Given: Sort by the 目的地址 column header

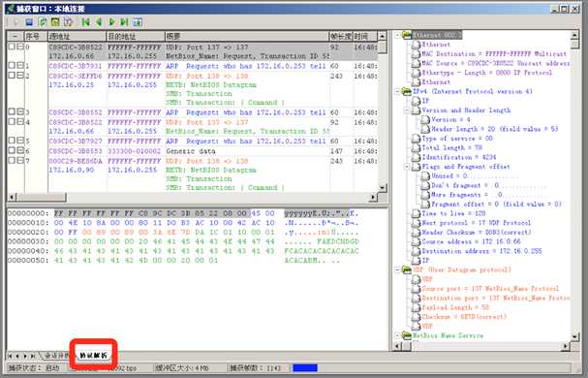Looking at the screenshot, I should [x=136, y=37].
